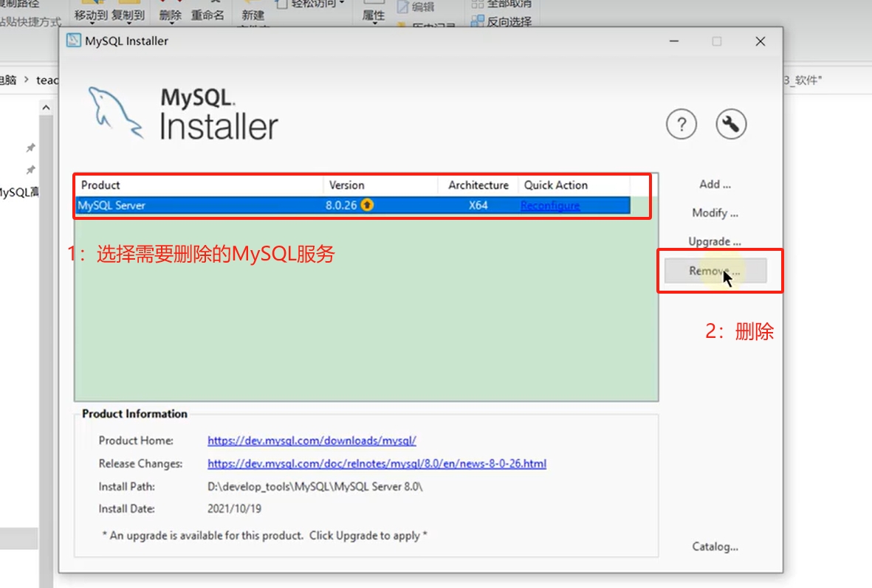Open the MySQL Installer help question mark icon
The height and width of the screenshot is (588, 872).
tap(682, 124)
